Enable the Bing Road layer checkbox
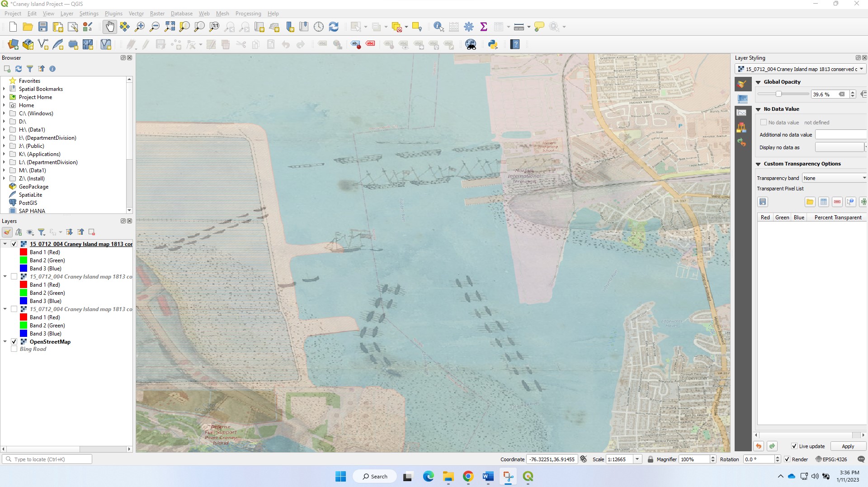This screenshot has width=868, height=487. tap(14, 349)
